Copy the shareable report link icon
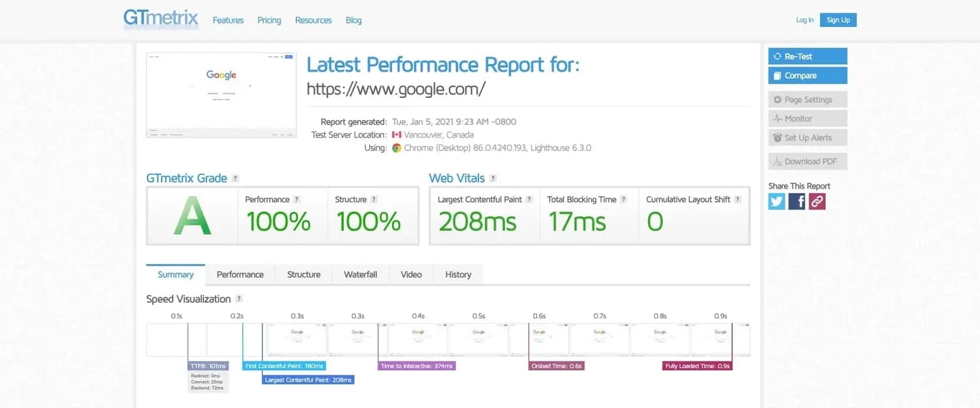 pyautogui.click(x=817, y=201)
